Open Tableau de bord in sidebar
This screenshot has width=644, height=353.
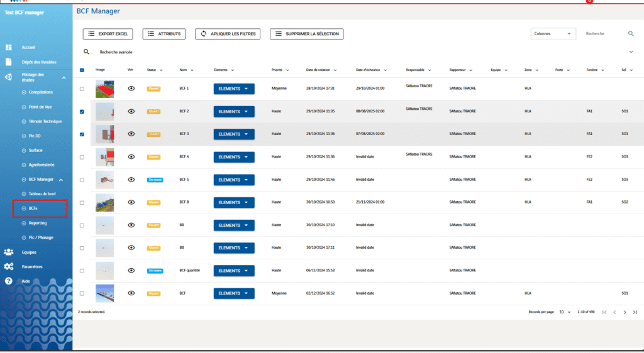click(x=42, y=193)
